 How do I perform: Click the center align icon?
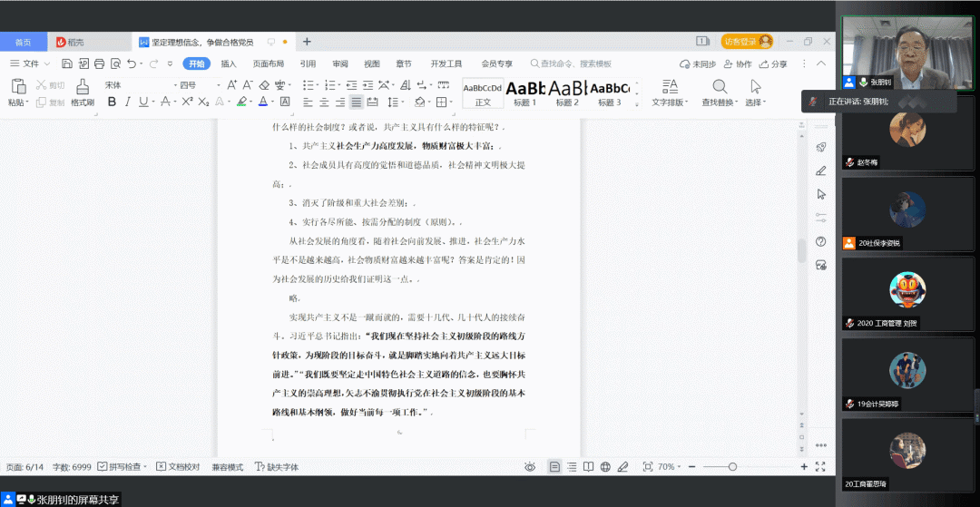click(x=324, y=102)
